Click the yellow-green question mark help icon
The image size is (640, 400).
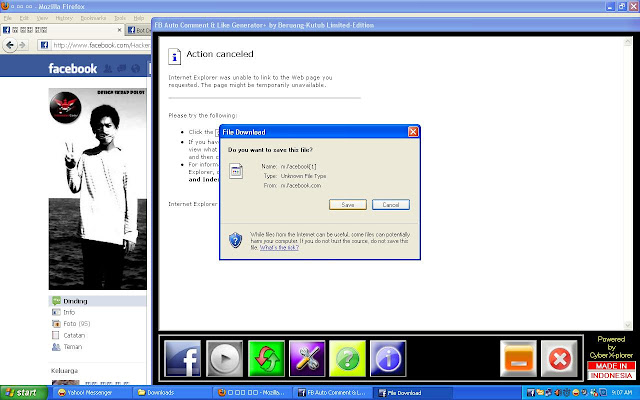[347, 358]
